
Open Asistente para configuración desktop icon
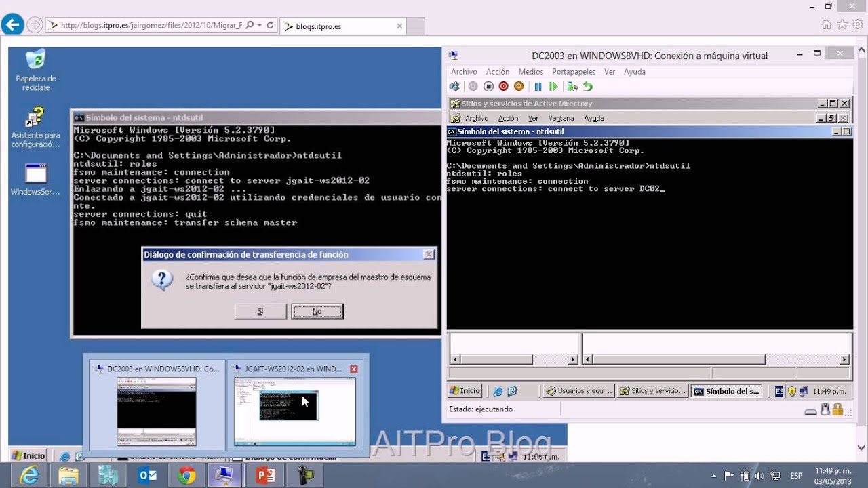pyautogui.click(x=35, y=129)
